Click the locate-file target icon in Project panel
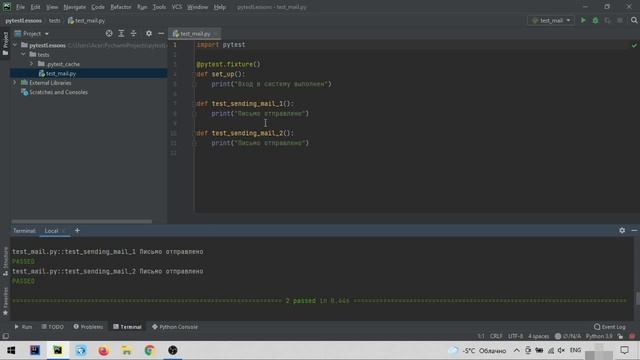This screenshot has width=640, height=360. pyautogui.click(x=109, y=33)
